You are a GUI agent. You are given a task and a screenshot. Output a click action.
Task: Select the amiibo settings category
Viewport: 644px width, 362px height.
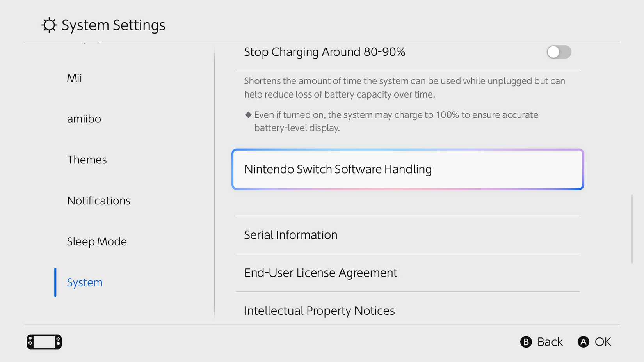(84, 119)
